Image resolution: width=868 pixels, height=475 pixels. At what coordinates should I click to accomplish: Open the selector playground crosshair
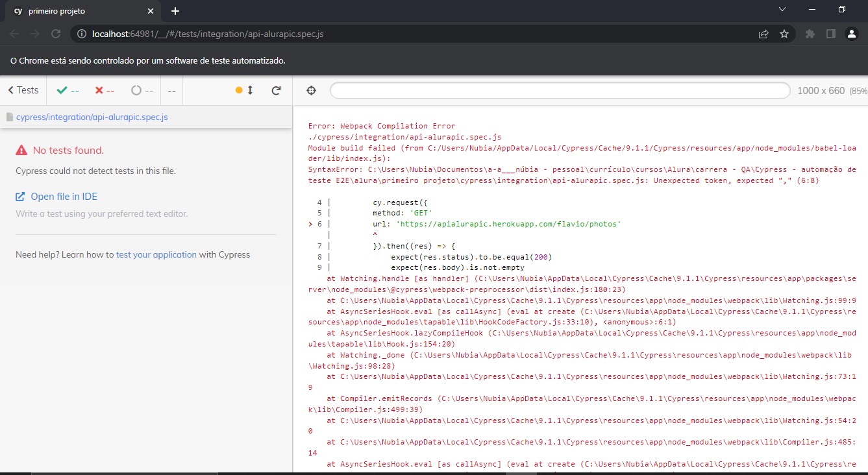[x=311, y=91]
